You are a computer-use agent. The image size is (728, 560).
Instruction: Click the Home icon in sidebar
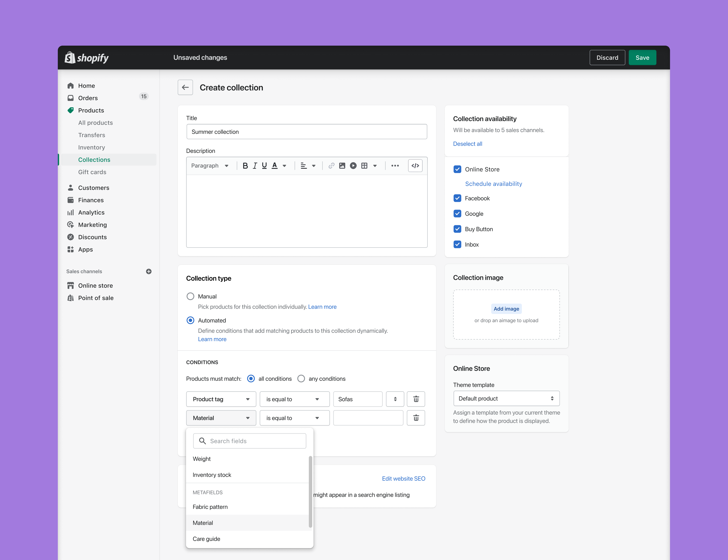click(x=70, y=86)
